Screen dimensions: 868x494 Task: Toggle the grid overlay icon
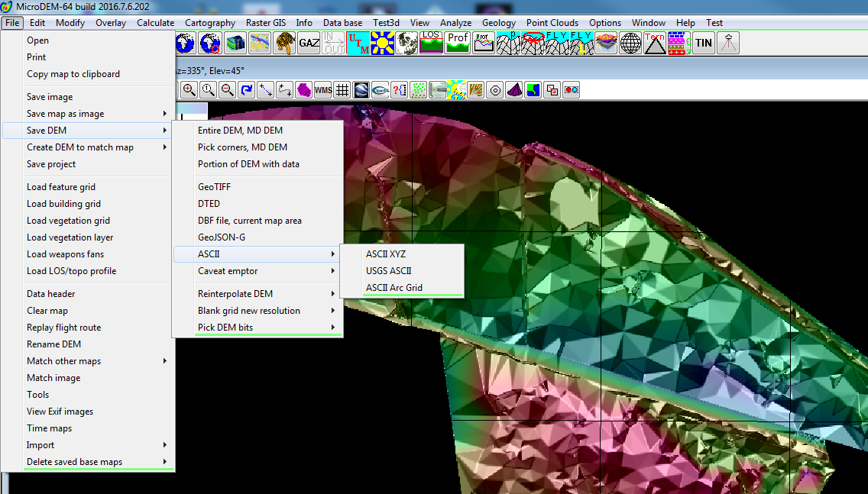pyautogui.click(x=342, y=89)
